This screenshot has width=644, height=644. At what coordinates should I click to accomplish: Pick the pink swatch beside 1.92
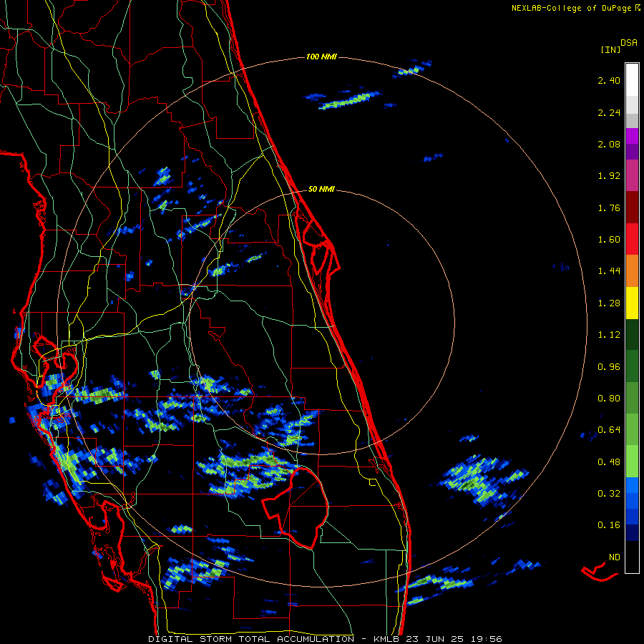coord(632,175)
